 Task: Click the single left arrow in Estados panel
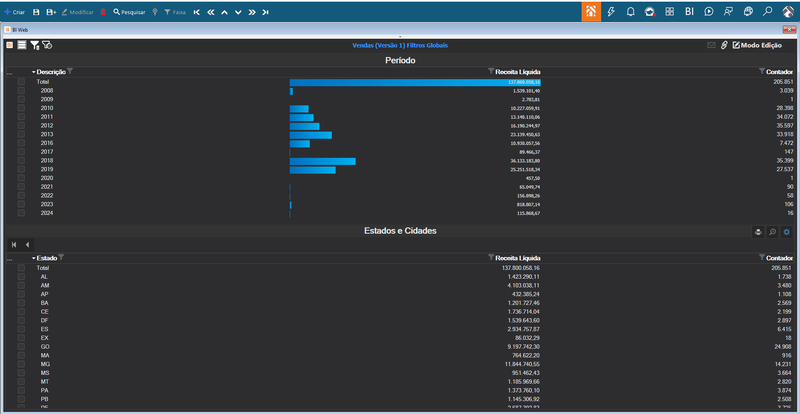click(x=27, y=245)
